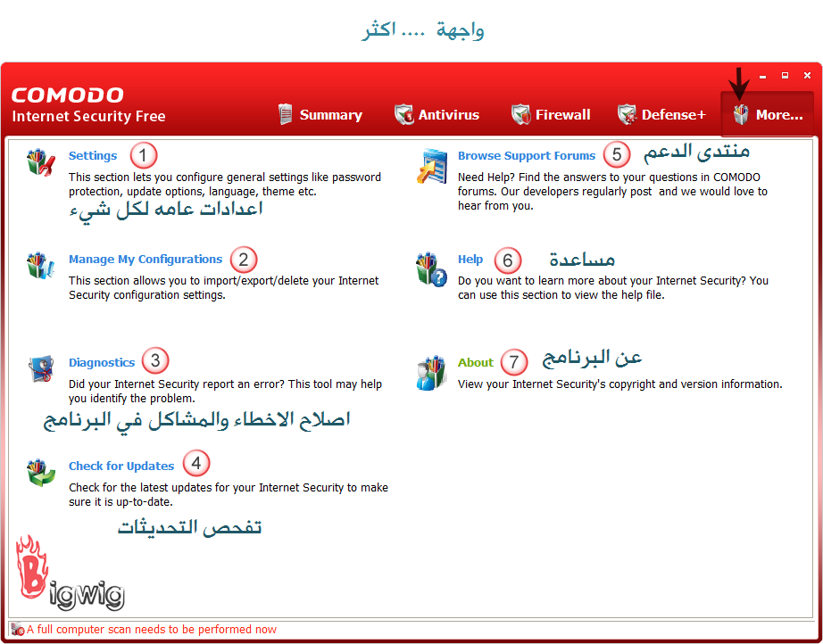Select the Defense+ tab

pyautogui.click(x=661, y=114)
